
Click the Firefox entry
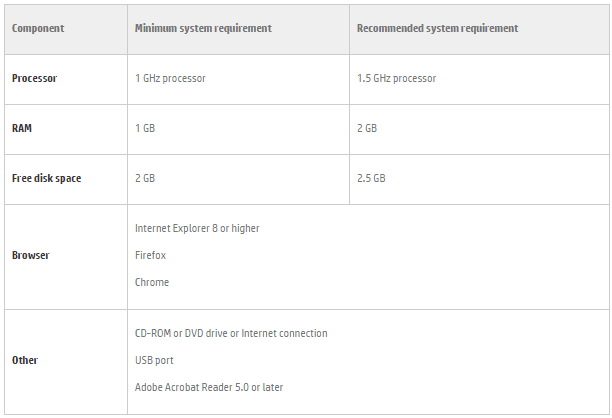151,255
